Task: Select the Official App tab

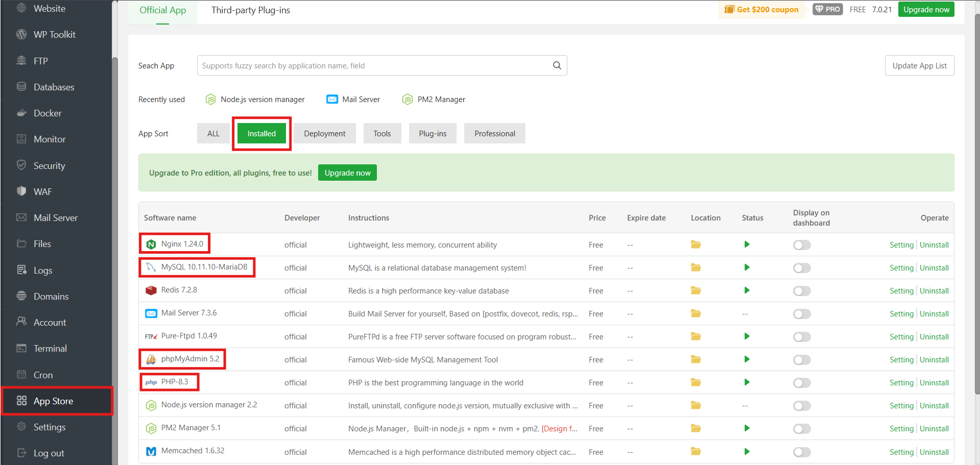Action: click(x=162, y=10)
